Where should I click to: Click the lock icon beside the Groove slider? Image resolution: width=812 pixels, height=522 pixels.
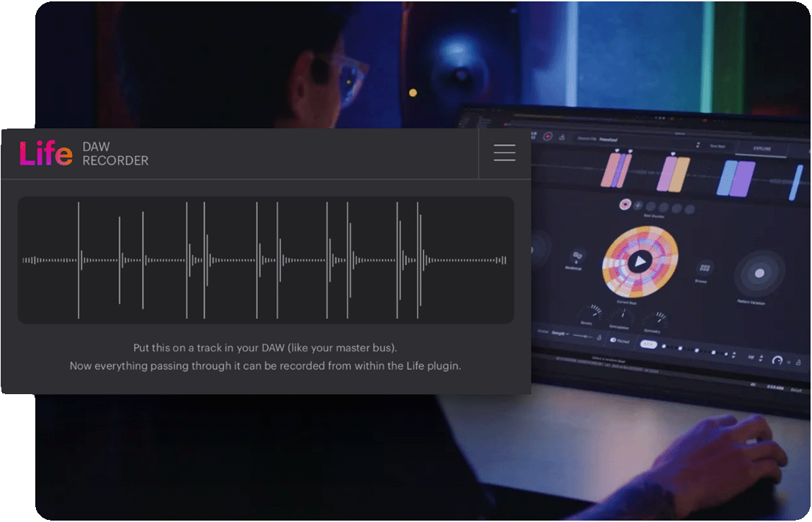point(599,338)
